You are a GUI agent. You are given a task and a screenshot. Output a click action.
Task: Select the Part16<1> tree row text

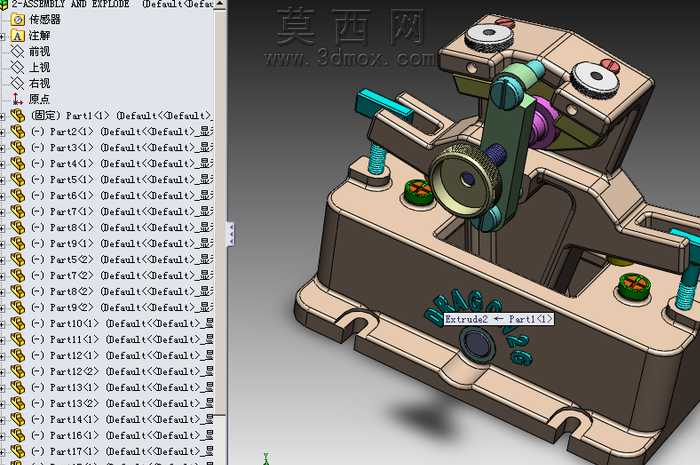point(122,436)
